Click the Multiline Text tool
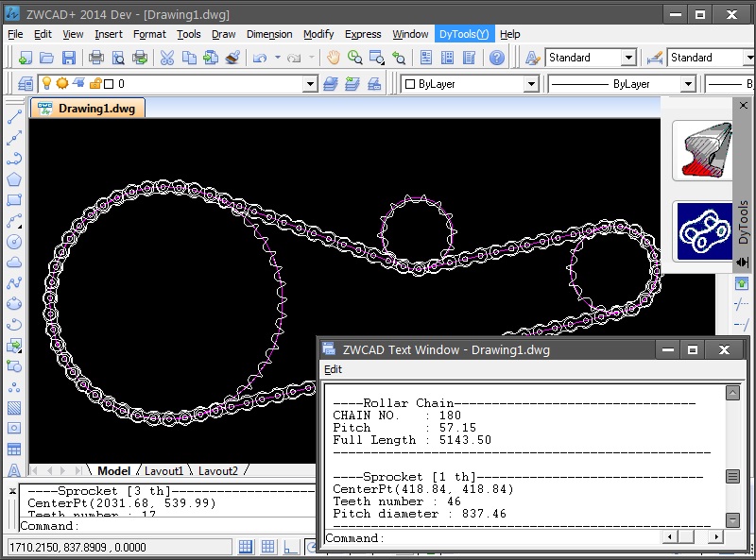Viewport: 756px width, 560px height. [x=14, y=470]
